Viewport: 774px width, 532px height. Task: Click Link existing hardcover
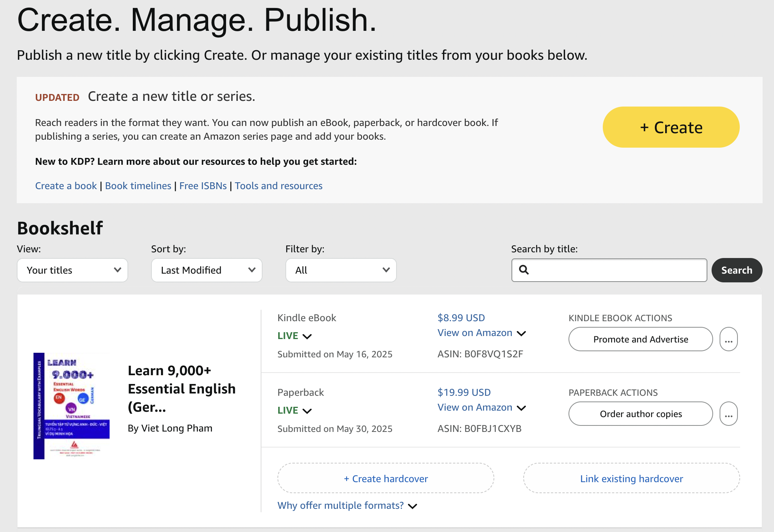click(x=631, y=478)
